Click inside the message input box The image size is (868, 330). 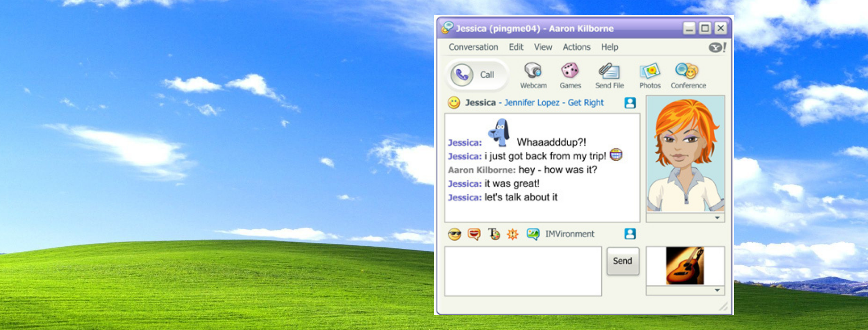[x=523, y=271]
